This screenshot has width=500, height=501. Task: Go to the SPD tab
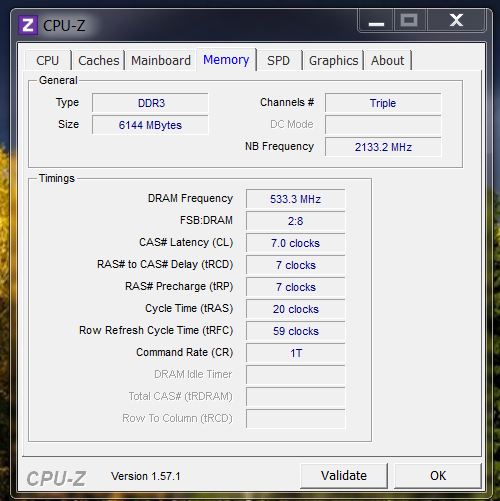click(x=278, y=61)
